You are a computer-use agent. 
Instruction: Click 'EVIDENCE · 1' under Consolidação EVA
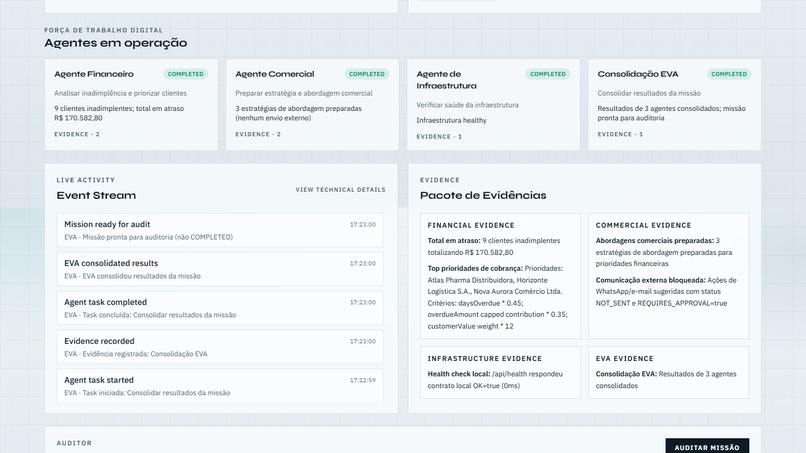[620, 134]
